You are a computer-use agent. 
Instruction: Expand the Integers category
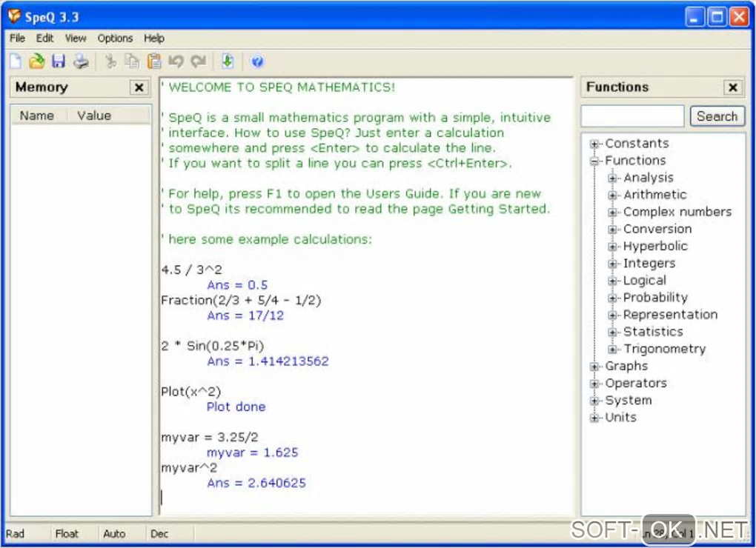pyautogui.click(x=612, y=264)
